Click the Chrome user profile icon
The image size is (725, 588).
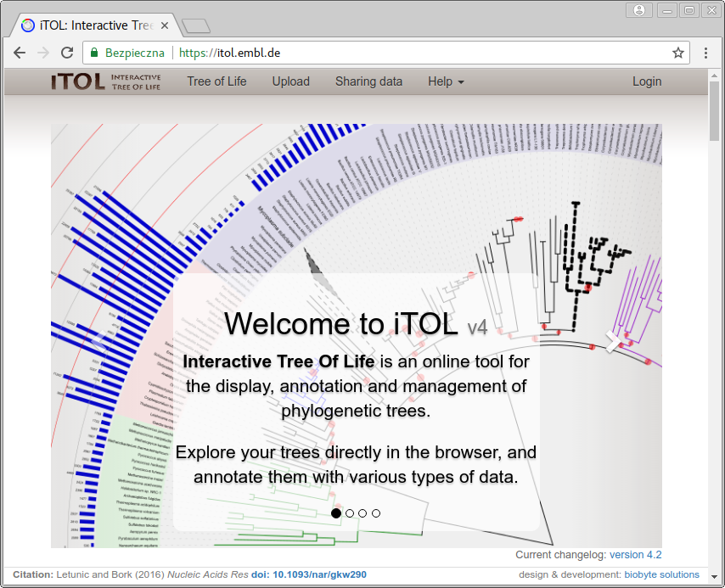click(x=638, y=10)
